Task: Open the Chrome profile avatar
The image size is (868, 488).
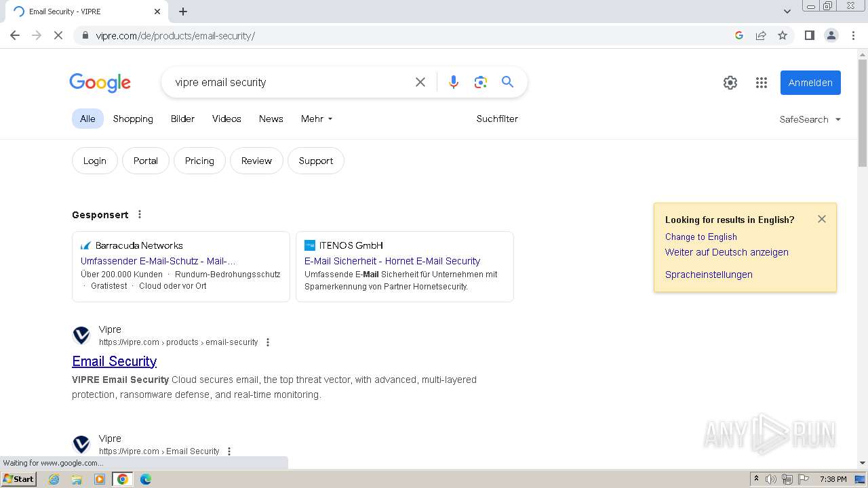Action: (831, 35)
